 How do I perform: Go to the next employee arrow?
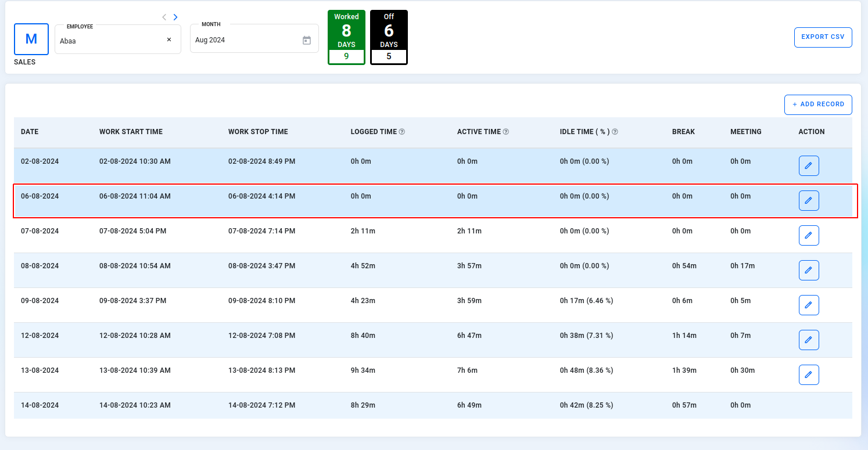point(175,17)
